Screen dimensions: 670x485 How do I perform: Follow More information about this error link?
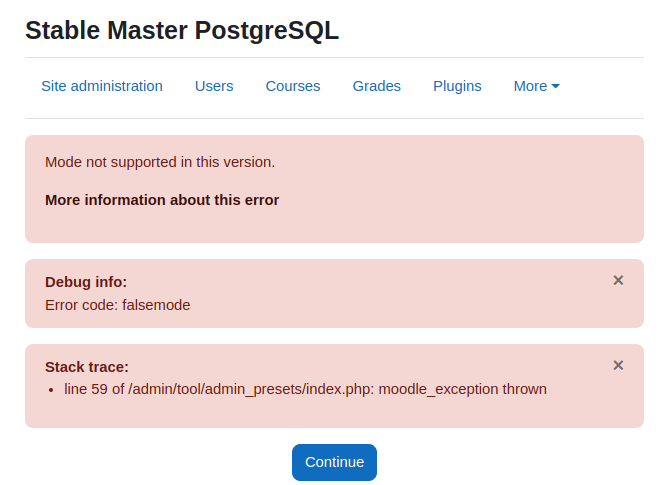[162, 200]
